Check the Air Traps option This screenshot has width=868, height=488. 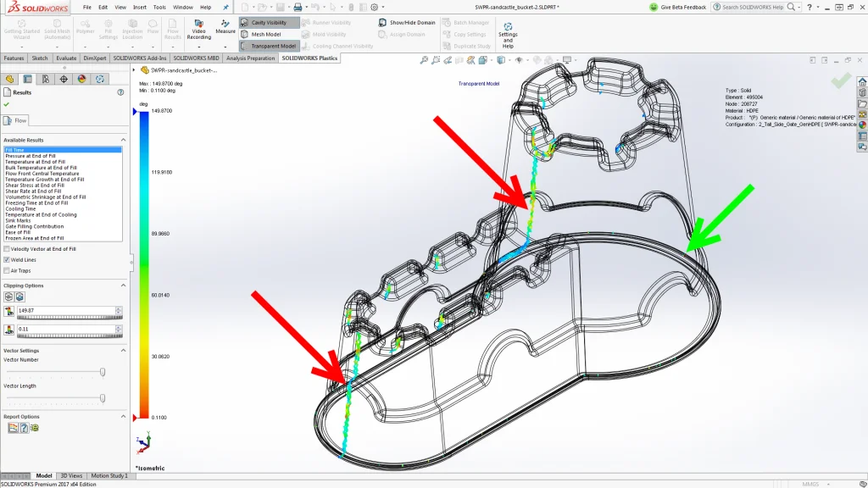pos(8,270)
